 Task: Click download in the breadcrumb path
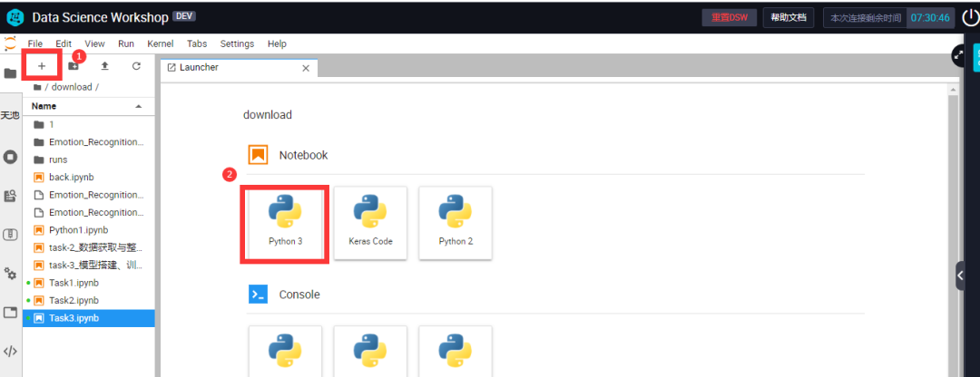72,87
